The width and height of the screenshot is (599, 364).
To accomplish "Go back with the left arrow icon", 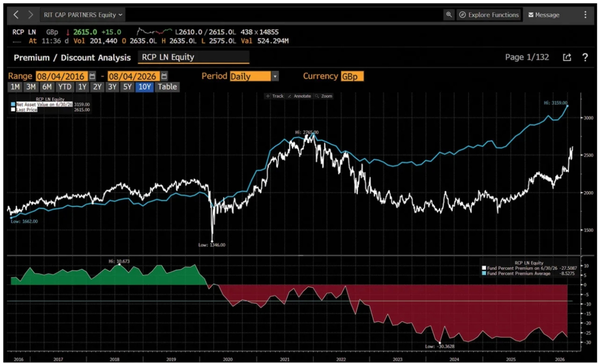I will pos(16,15).
